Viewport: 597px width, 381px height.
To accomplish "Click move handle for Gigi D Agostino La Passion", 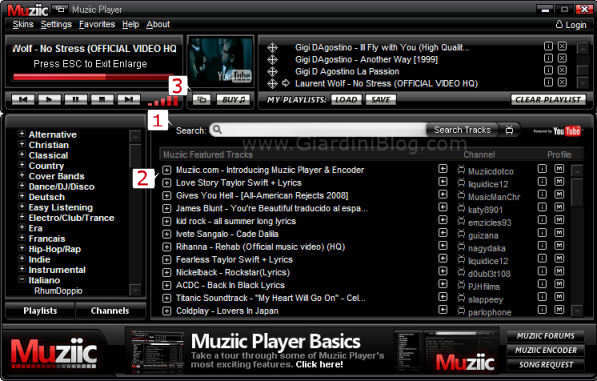I will coord(272,72).
